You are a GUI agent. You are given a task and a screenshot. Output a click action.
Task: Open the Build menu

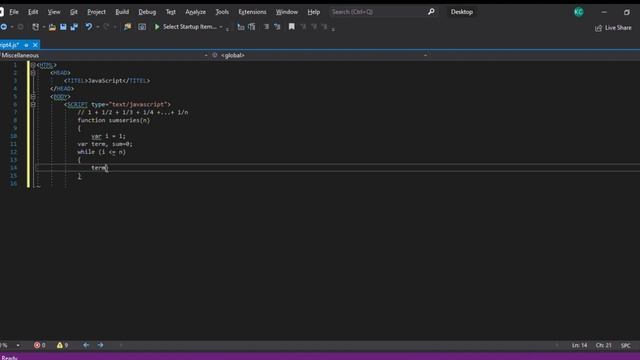pyautogui.click(x=122, y=12)
